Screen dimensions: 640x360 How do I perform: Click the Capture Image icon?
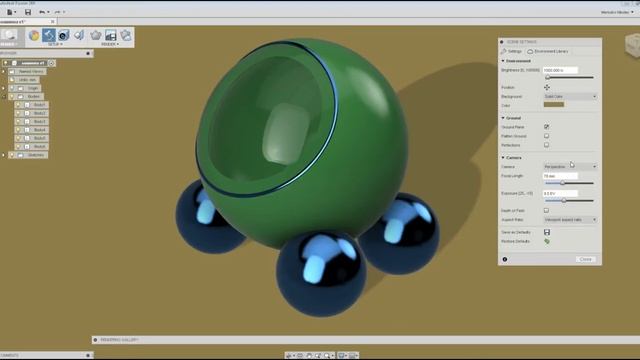(x=111, y=35)
